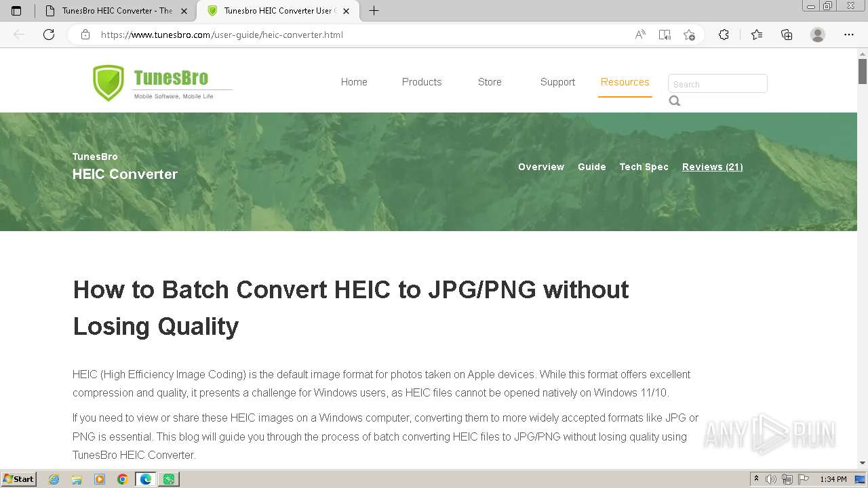Select the Tunesbro HEIC Converter User Guide tab

[x=278, y=11]
